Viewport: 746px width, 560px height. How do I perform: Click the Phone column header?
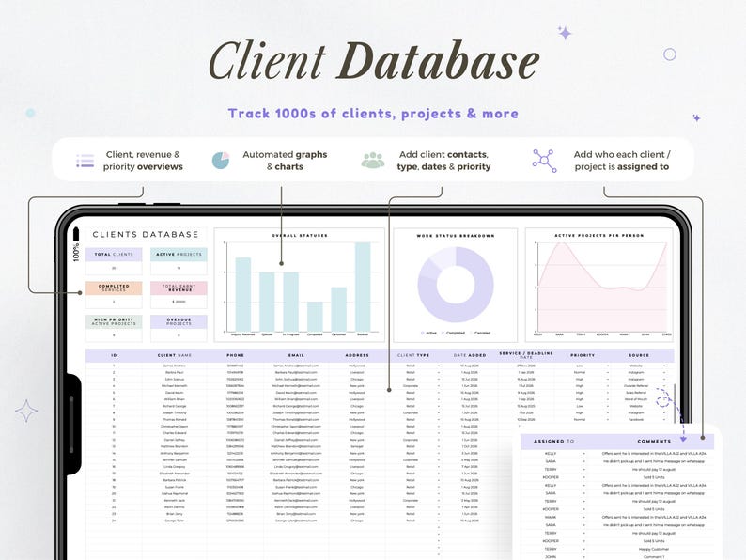coord(235,355)
